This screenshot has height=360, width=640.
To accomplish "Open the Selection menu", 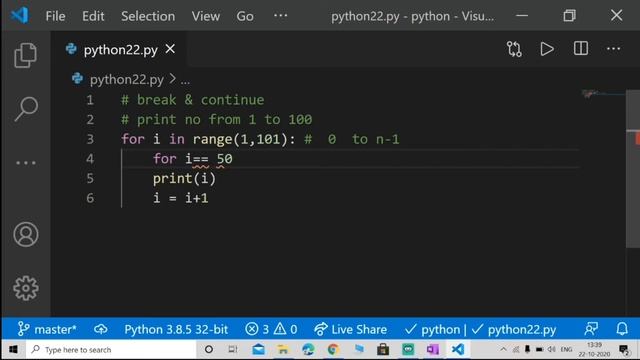I will tap(148, 16).
